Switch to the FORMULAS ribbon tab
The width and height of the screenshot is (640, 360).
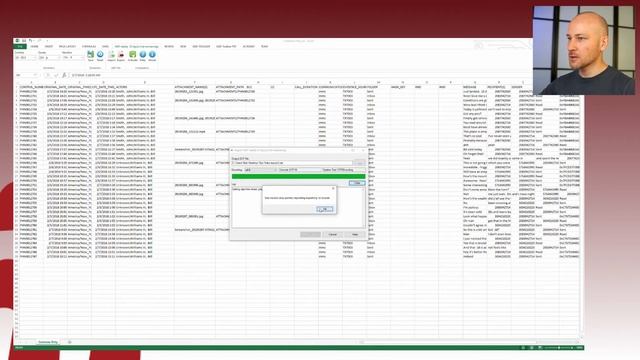click(89, 47)
